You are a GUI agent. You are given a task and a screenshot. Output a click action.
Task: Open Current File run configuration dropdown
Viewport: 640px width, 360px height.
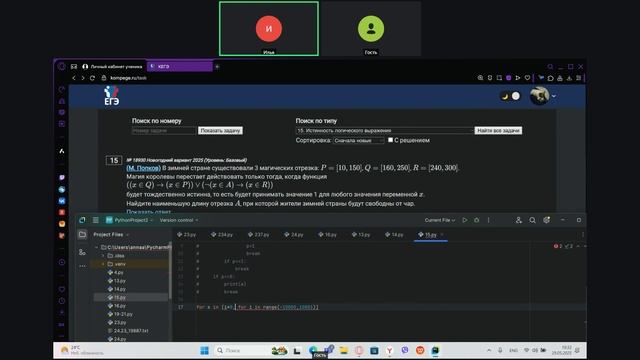440,220
